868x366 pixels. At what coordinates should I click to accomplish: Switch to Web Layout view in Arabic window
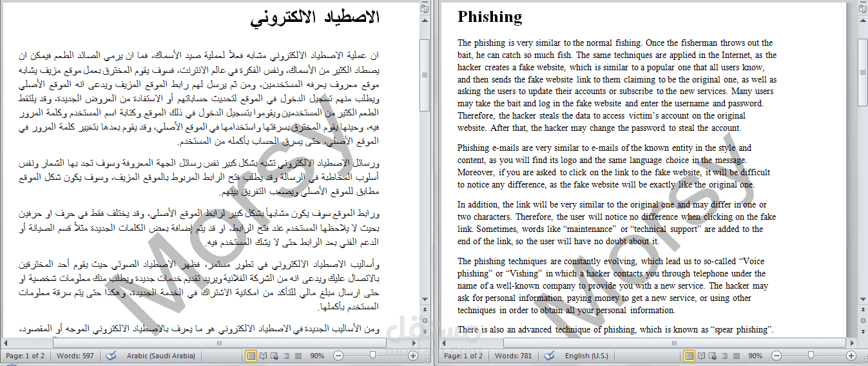click(x=275, y=356)
